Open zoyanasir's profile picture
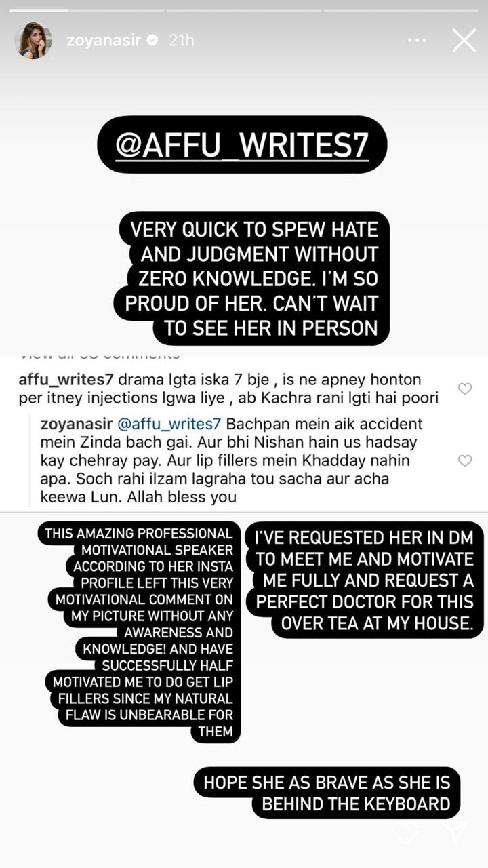 click(x=33, y=41)
